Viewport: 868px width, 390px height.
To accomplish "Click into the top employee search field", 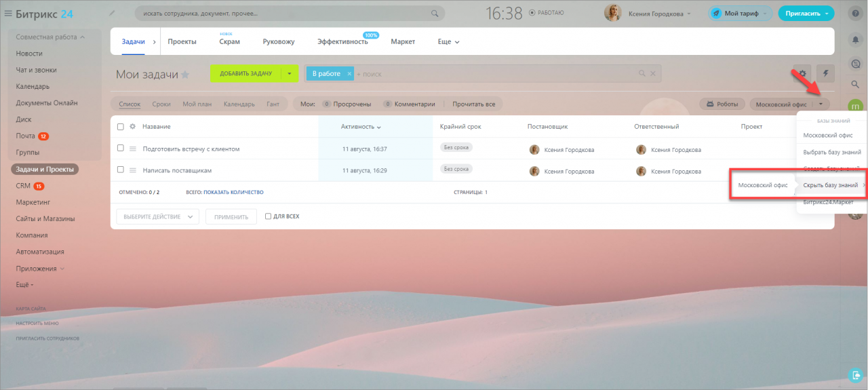I will 290,14.
